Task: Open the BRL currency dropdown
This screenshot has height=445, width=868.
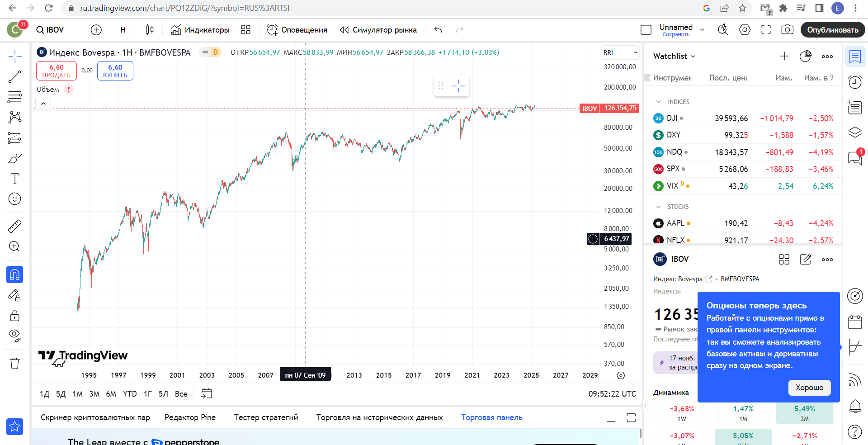Action: (620, 53)
